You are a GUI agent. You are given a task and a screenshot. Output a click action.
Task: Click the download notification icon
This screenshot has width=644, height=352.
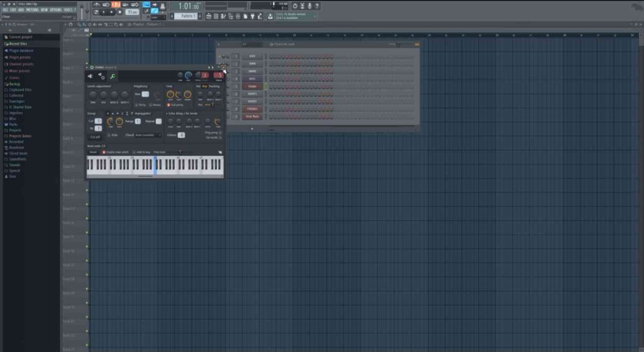[x=270, y=16]
